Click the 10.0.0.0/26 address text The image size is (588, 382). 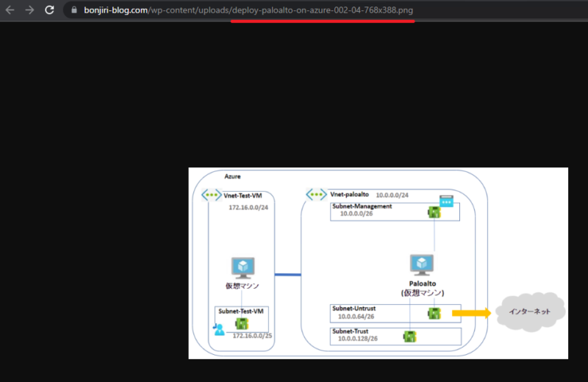pos(356,214)
